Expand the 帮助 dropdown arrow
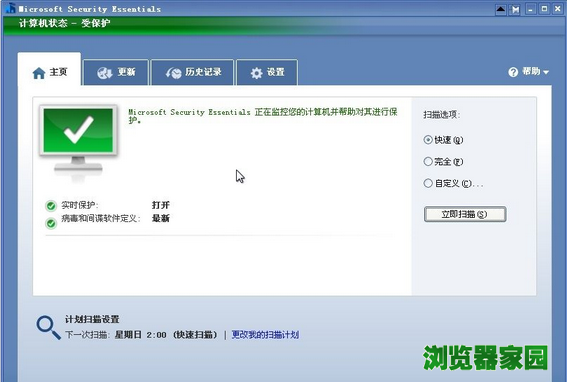 click(x=546, y=72)
